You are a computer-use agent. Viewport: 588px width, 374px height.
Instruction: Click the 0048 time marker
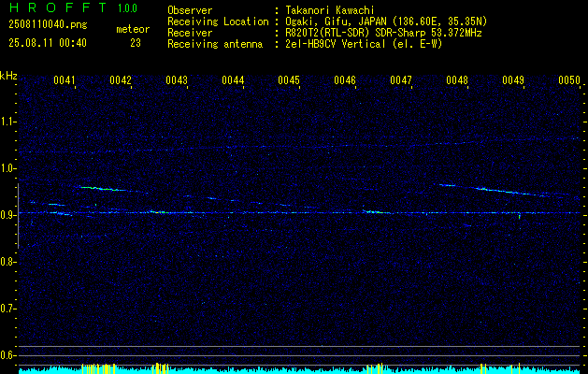pyautogui.click(x=457, y=80)
